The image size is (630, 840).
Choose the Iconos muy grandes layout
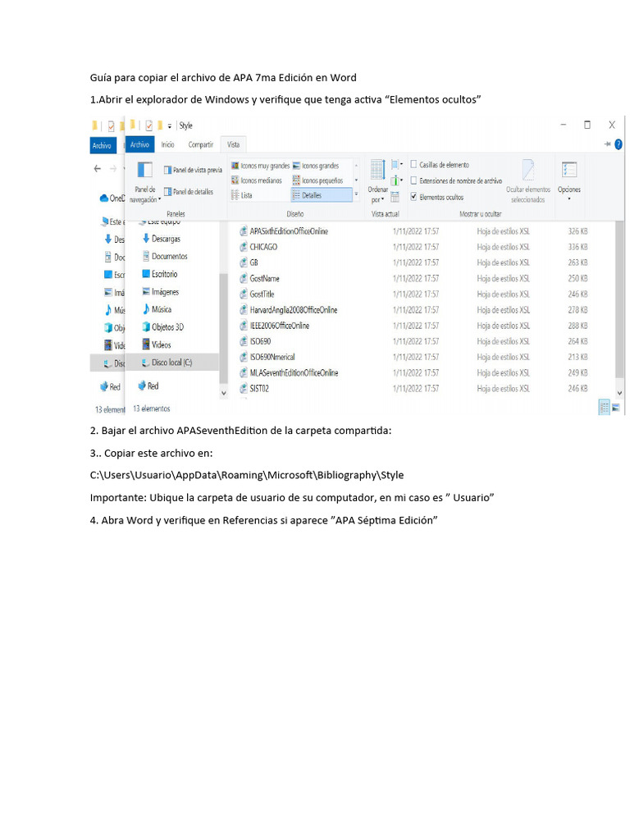(x=260, y=166)
